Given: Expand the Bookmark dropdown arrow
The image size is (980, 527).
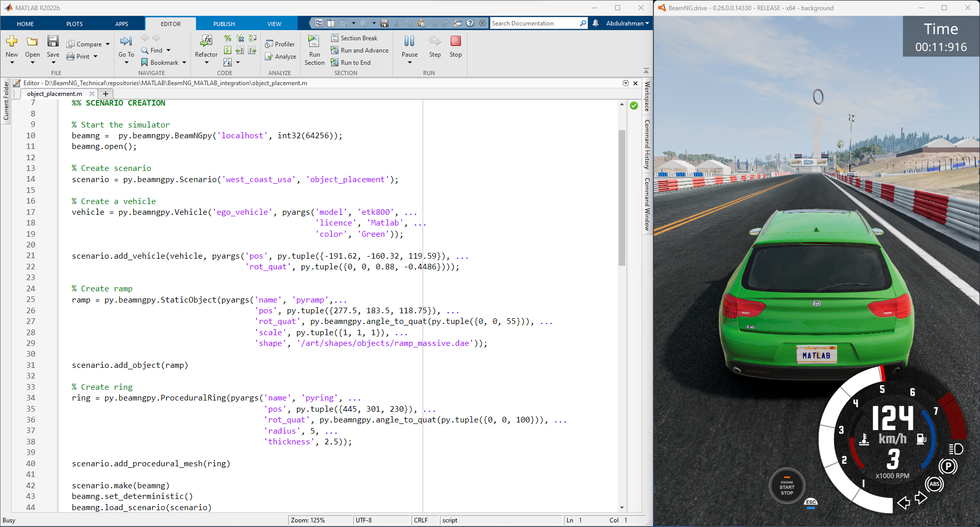Looking at the screenshot, I should pyautogui.click(x=184, y=63).
